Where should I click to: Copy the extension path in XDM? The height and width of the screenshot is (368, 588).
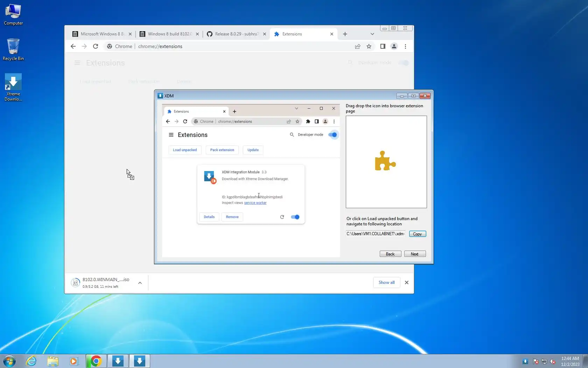(418, 234)
